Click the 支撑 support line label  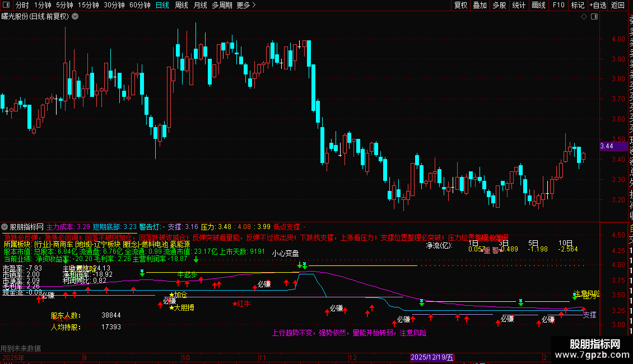click(x=589, y=315)
